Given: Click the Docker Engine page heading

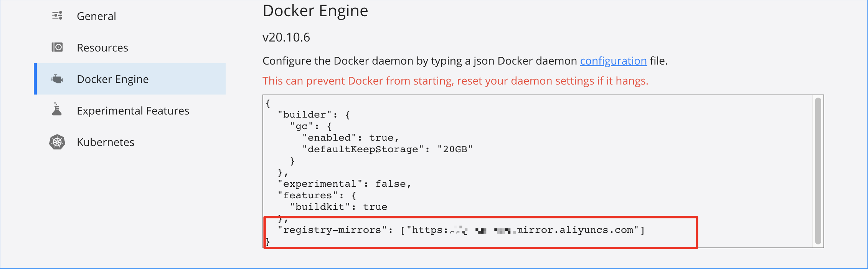Looking at the screenshot, I should [315, 11].
